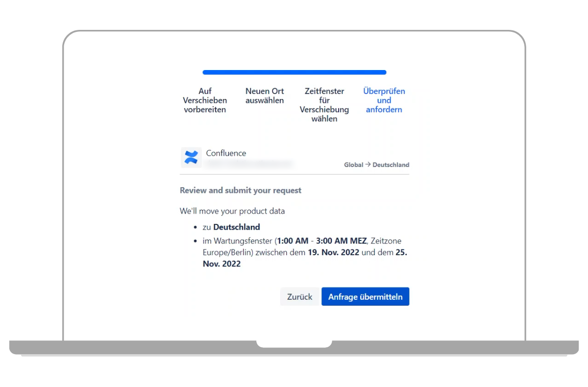Viewport: 588px width, 387px height.
Task: Click bold Deutschland in the first bullet
Action: coord(237,227)
